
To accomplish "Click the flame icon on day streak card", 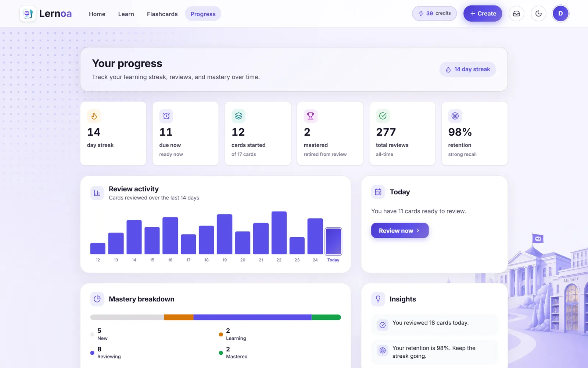I will click(x=94, y=116).
